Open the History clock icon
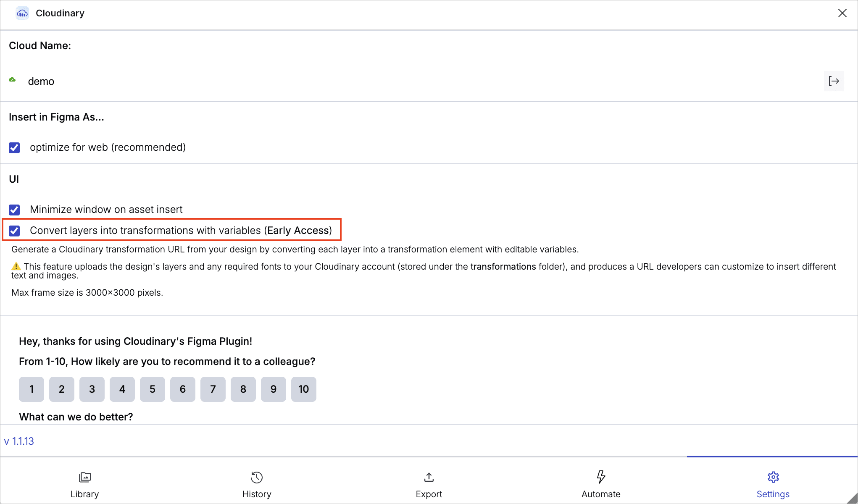 coord(257,477)
